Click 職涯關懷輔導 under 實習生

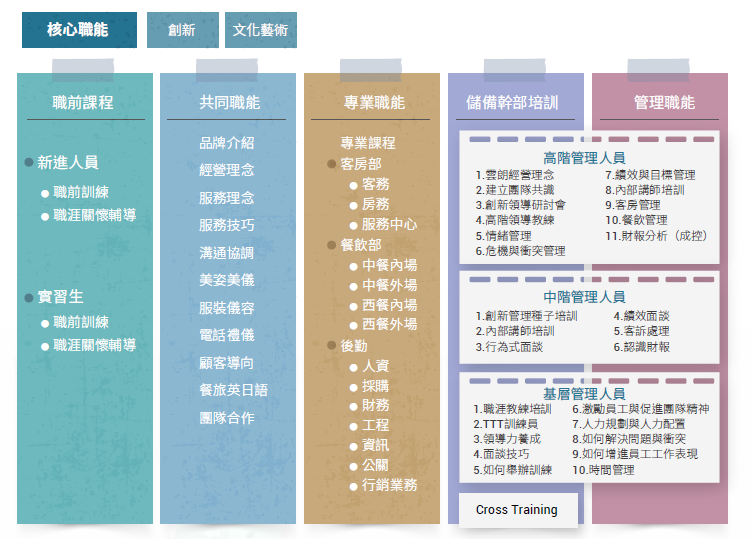point(95,344)
